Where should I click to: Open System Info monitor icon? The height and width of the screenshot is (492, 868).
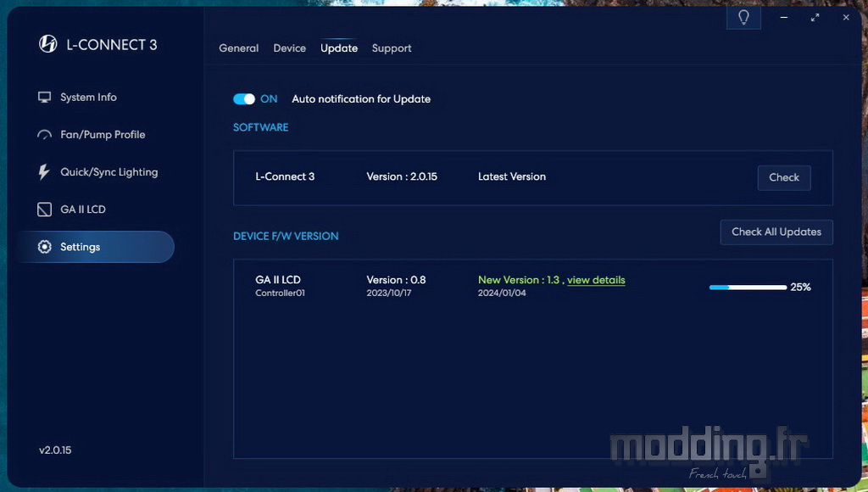coord(44,98)
